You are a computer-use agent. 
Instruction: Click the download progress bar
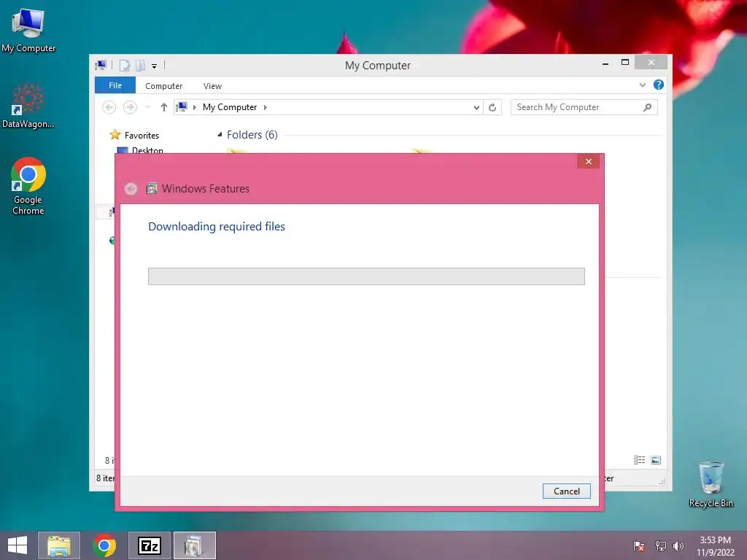tap(366, 276)
